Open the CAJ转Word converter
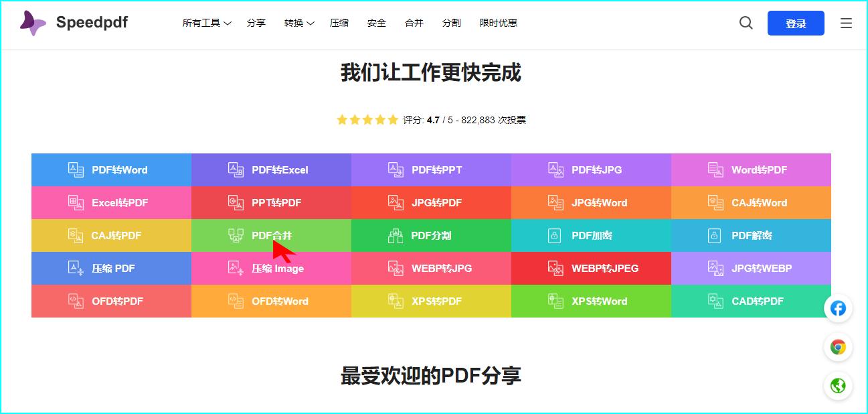 (750, 202)
